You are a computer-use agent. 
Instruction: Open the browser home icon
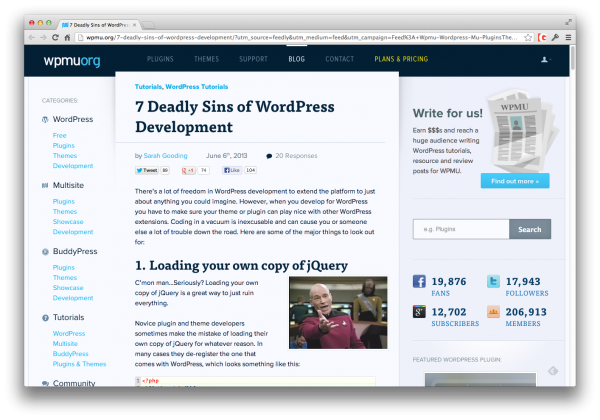pyautogui.click(x=67, y=37)
